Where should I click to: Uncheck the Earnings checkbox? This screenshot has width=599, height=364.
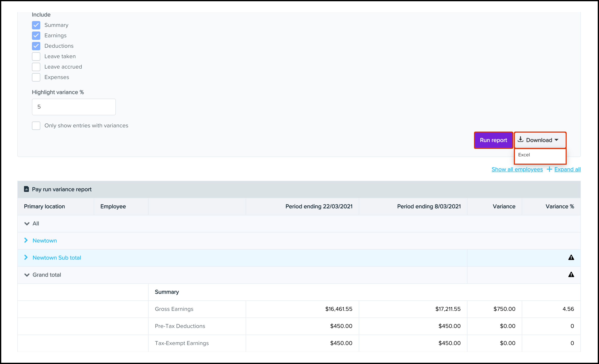click(36, 35)
